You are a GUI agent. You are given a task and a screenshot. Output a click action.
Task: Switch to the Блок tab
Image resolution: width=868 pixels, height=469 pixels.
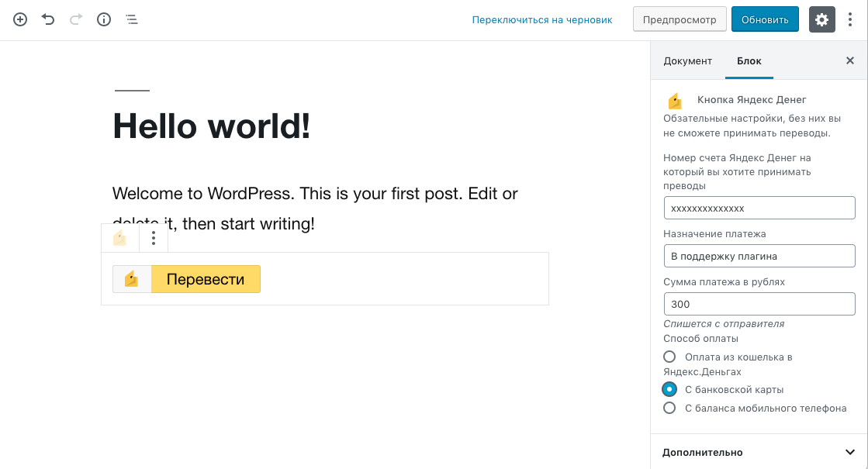[749, 60]
